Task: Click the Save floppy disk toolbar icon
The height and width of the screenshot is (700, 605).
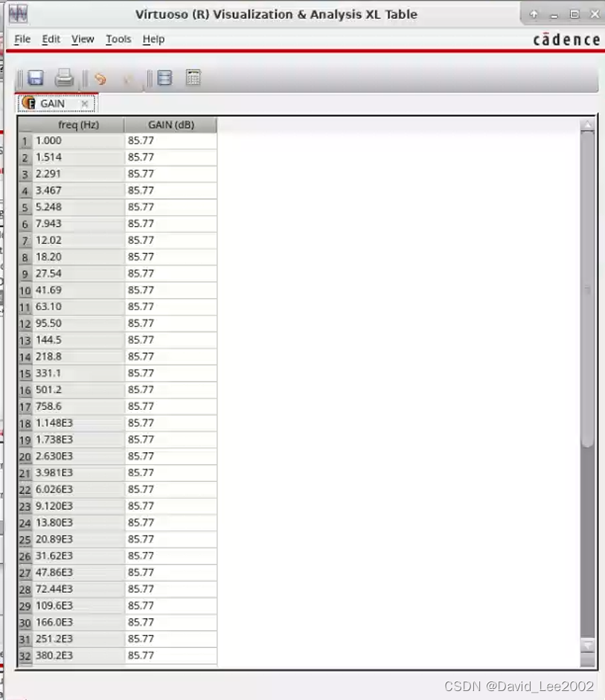Action: pos(36,78)
